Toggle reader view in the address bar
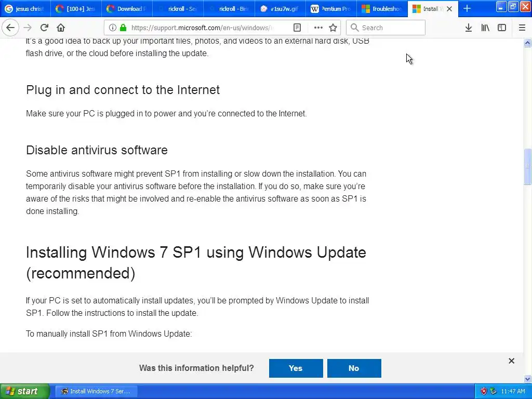The height and width of the screenshot is (399, 532). click(x=297, y=28)
